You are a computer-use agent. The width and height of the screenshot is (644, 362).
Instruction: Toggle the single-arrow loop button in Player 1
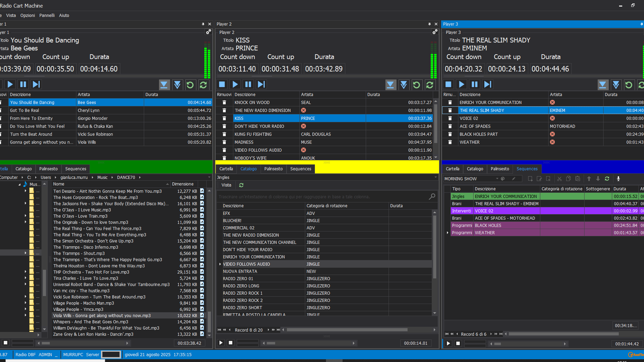pyautogui.click(x=190, y=85)
